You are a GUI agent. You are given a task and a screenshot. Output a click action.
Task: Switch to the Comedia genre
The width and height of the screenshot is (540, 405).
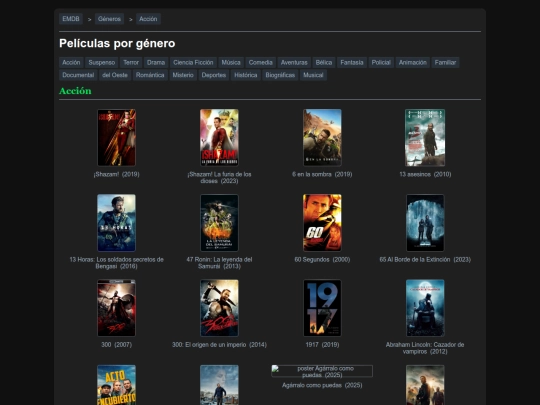tap(260, 62)
